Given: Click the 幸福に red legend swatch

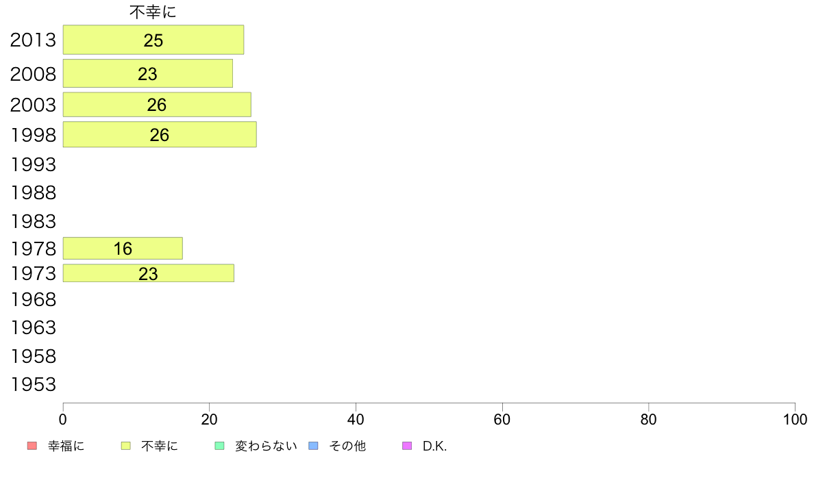Looking at the screenshot, I should point(32,446).
